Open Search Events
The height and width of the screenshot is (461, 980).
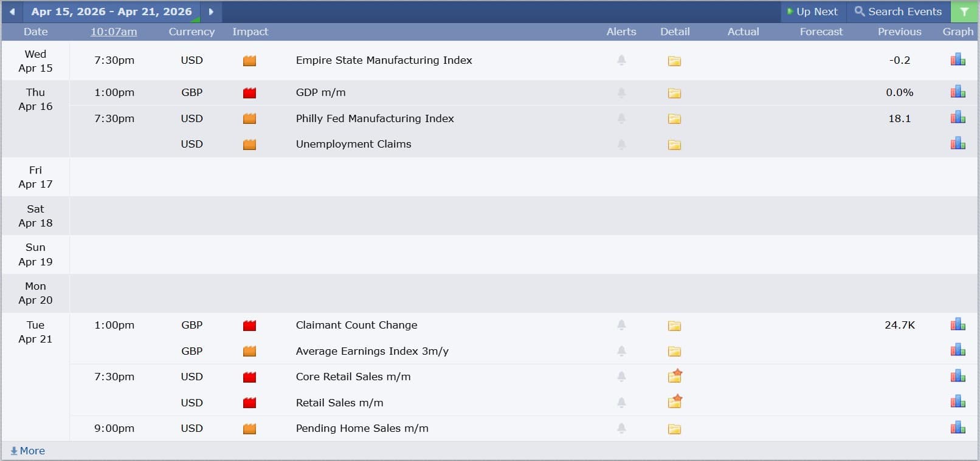(x=898, y=12)
